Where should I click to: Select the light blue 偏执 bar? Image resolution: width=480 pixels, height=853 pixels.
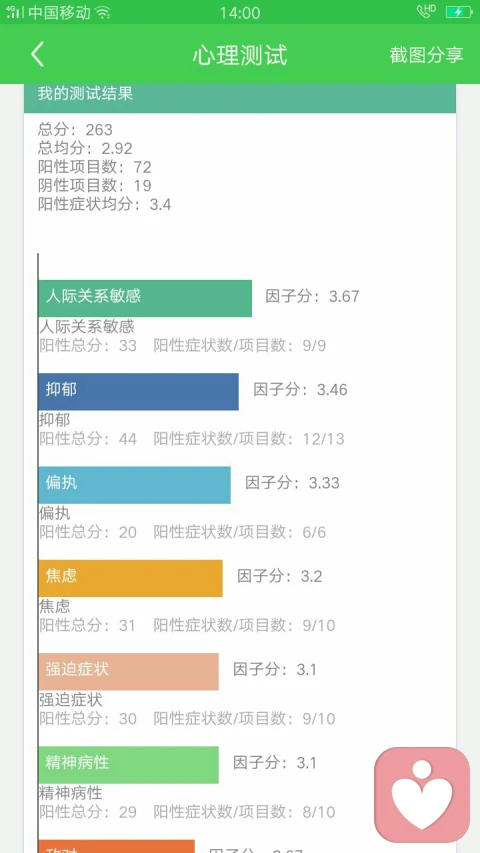tap(134, 485)
